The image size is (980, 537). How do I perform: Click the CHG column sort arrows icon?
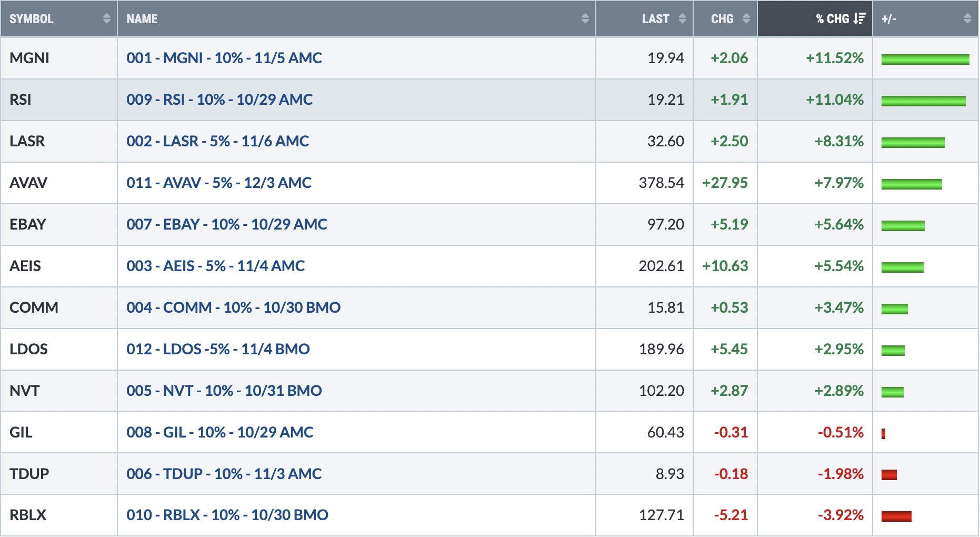[746, 19]
